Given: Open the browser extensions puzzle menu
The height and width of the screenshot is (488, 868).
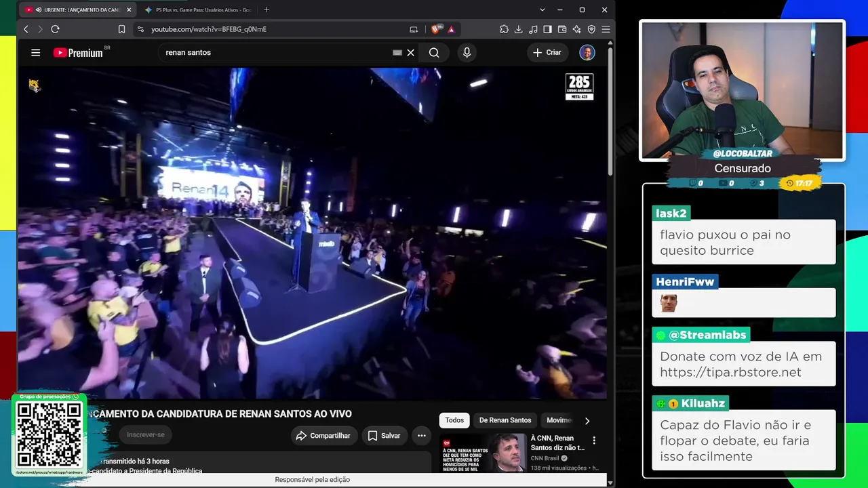Looking at the screenshot, I should pos(504,29).
